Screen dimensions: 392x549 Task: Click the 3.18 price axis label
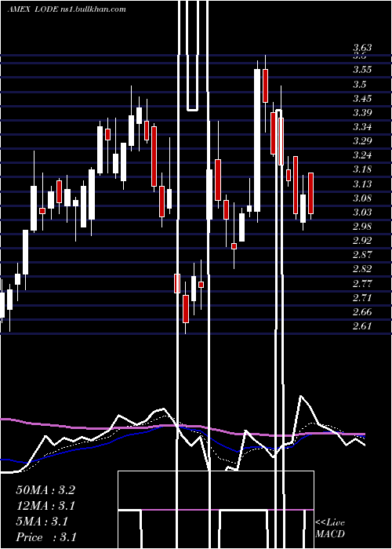pyautogui.click(x=362, y=169)
